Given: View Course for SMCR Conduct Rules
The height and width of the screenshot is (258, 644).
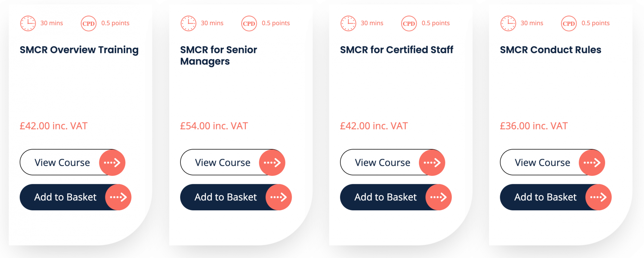Looking at the screenshot, I should click(552, 162).
